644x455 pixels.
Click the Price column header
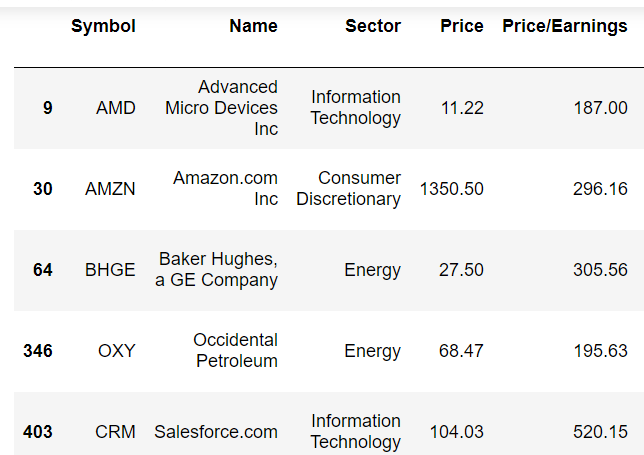[461, 26]
